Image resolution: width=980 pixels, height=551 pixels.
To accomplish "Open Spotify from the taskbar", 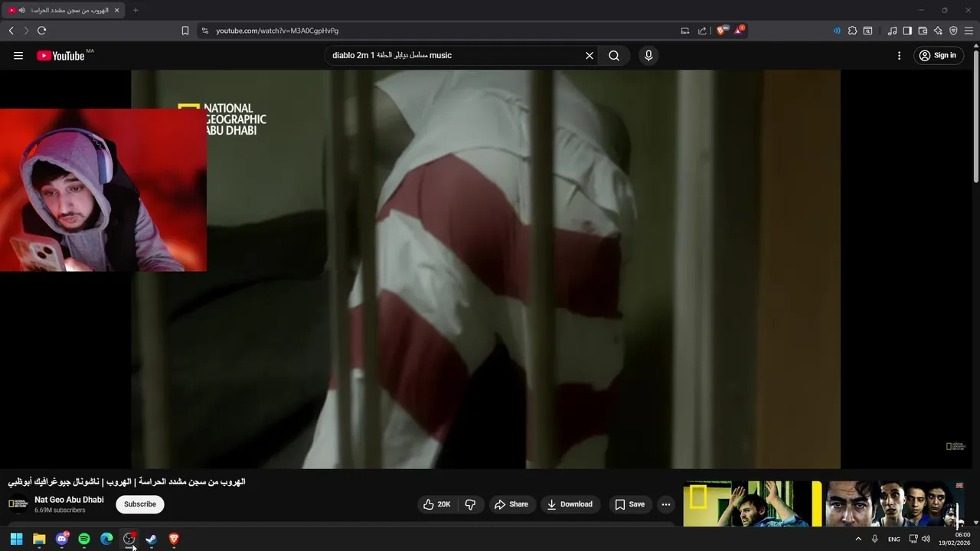I will pos(84,539).
